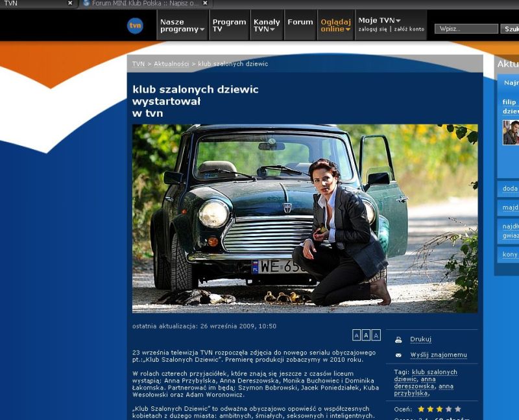
Task: Click the Szukaj search button
Action: coord(510,29)
